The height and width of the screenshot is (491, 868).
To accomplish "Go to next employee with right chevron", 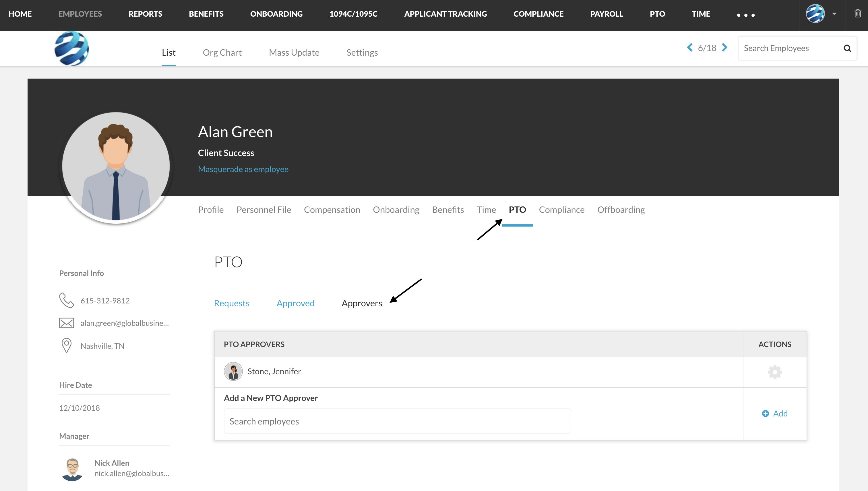I will pyautogui.click(x=724, y=48).
